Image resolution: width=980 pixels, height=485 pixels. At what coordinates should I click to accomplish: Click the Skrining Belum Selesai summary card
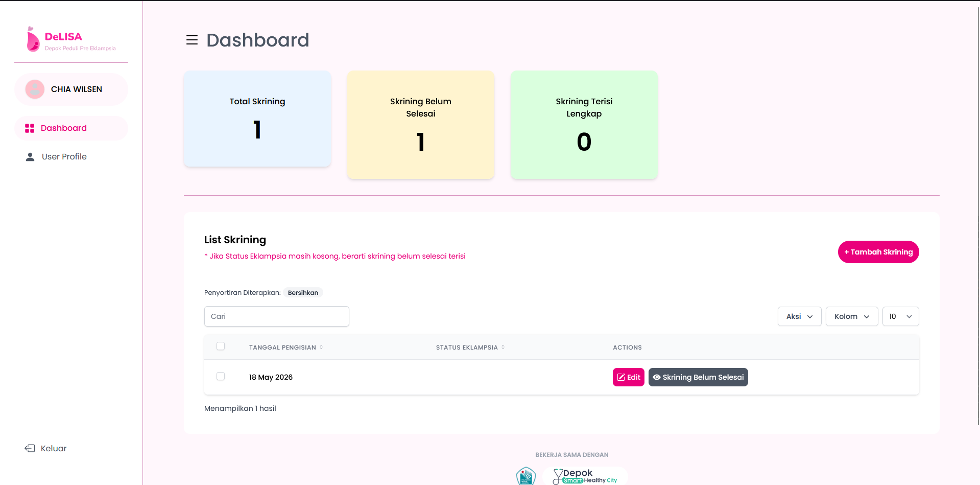tap(421, 125)
